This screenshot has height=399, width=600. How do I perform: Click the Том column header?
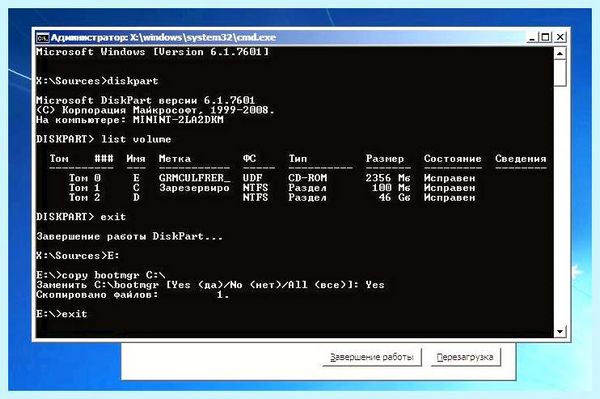pos(59,158)
